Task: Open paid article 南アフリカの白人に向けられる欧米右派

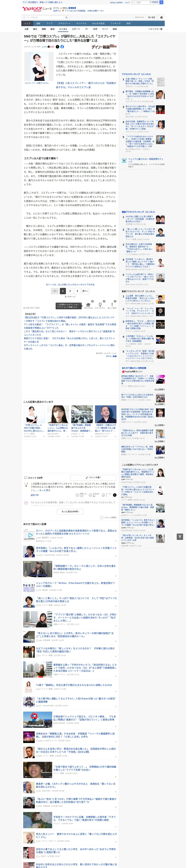Action: 137,396
